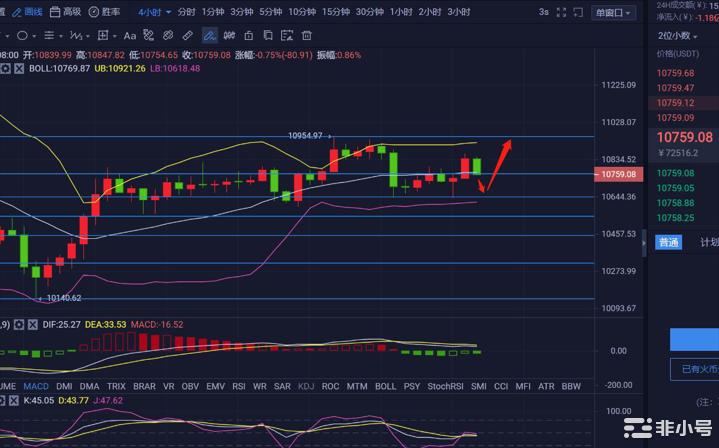The width and height of the screenshot is (719, 448).
Task: Pop out the chart in new window
Action: click(578, 12)
